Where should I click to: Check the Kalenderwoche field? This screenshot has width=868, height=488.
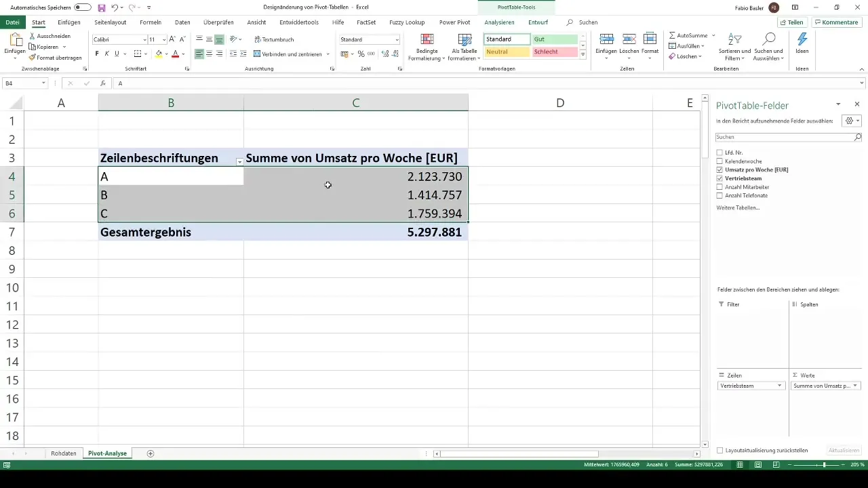(x=719, y=161)
